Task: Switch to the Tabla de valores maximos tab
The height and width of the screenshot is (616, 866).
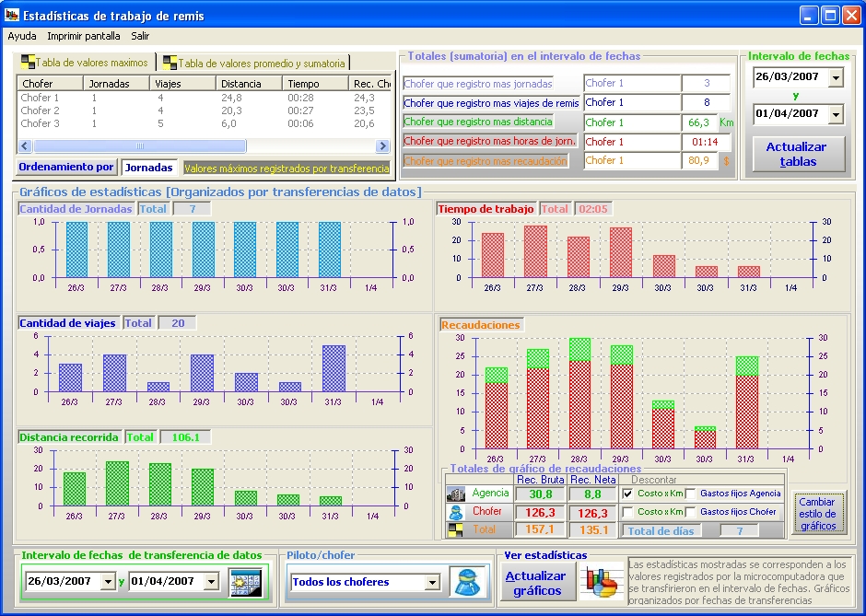Action: click(x=87, y=63)
